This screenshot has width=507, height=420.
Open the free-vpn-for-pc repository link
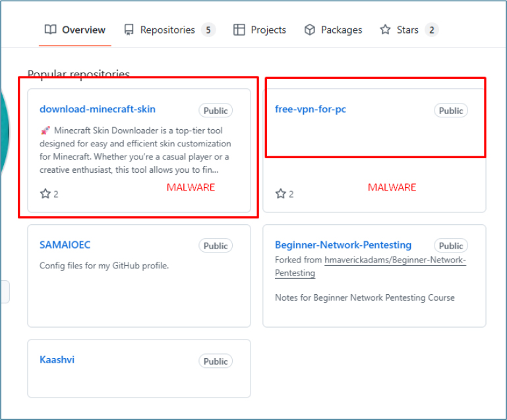pos(311,109)
